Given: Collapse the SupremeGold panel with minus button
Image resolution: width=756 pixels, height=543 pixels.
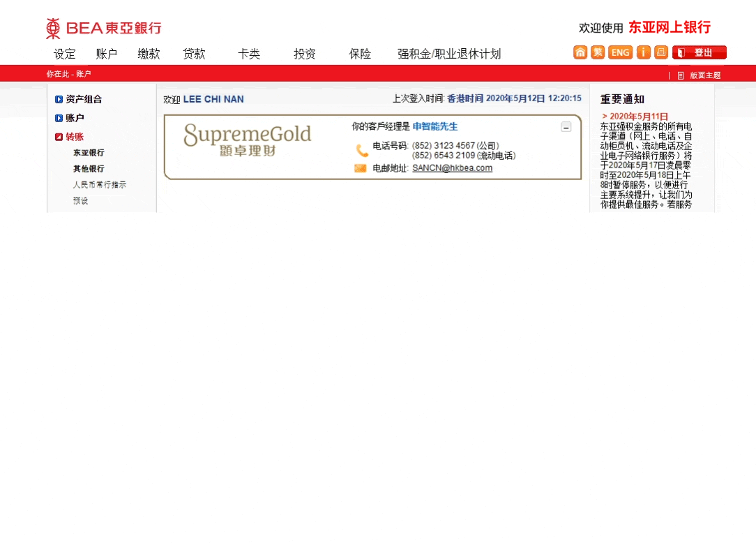Looking at the screenshot, I should pos(566,127).
